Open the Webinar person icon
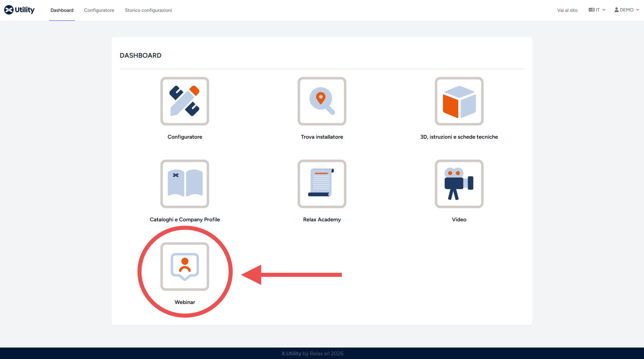The height and width of the screenshot is (359, 644). (185, 267)
